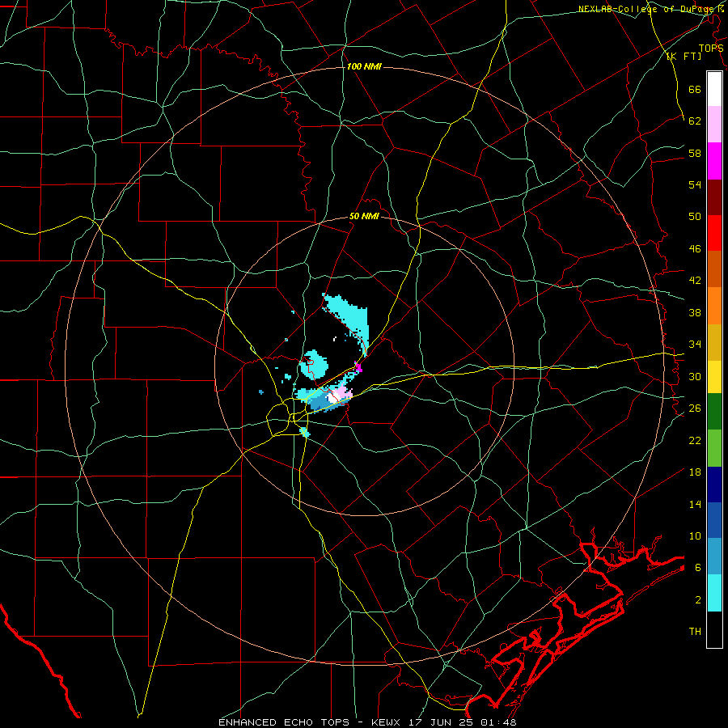
Task: Click the white echo core on the radar
Action: pyautogui.click(x=333, y=397)
